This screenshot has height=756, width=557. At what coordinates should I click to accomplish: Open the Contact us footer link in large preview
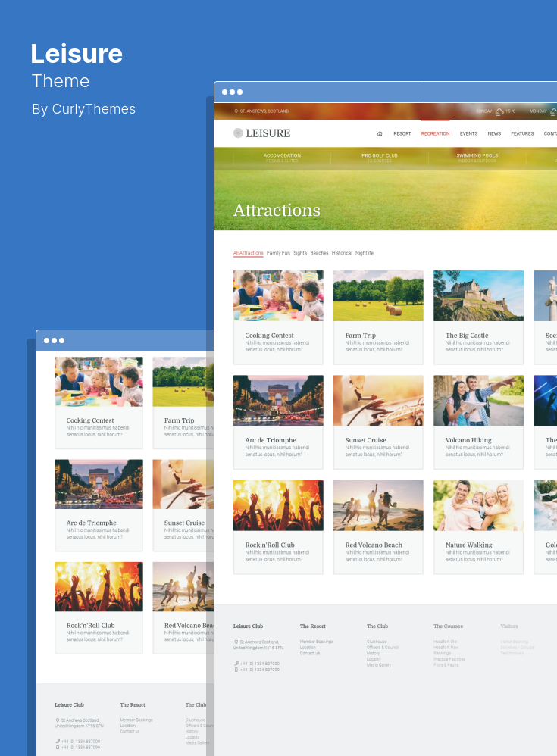click(x=310, y=653)
